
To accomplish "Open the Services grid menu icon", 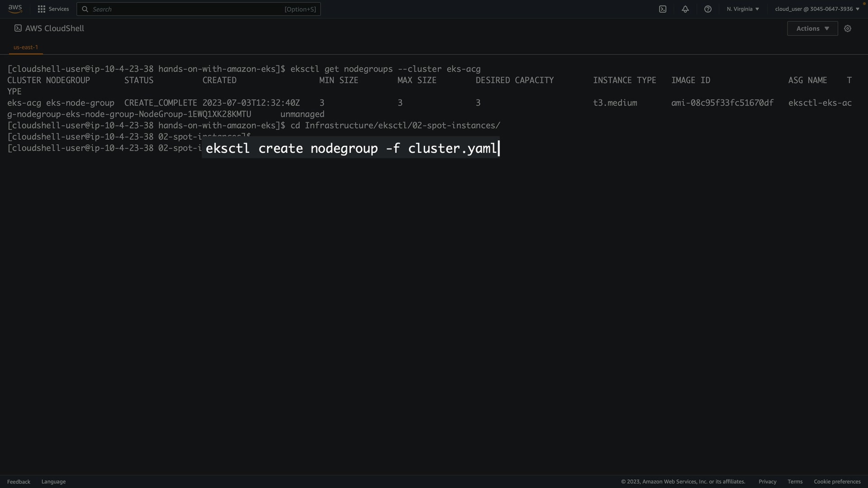I will click(42, 9).
